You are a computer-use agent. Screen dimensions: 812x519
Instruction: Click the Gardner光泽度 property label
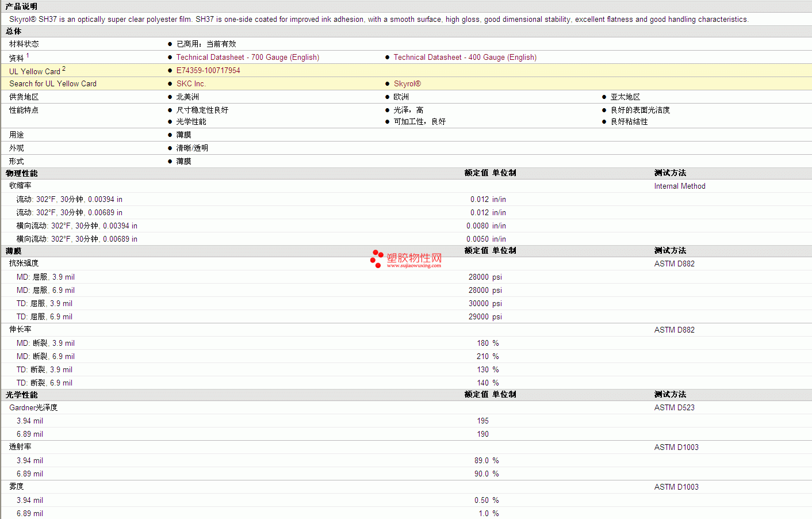pyautogui.click(x=33, y=407)
